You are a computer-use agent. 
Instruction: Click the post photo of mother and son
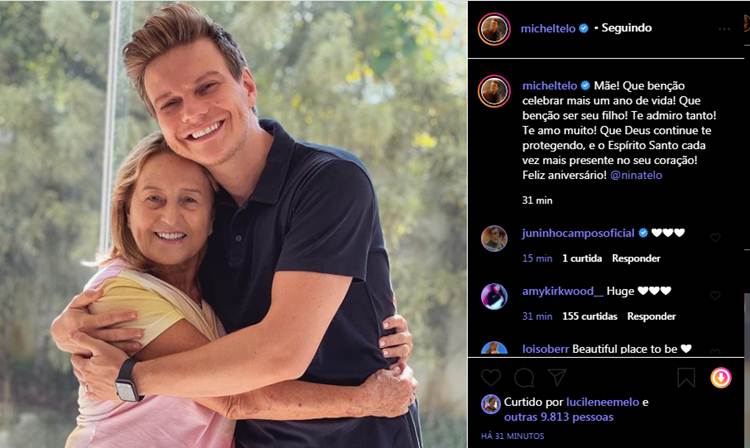point(234,224)
